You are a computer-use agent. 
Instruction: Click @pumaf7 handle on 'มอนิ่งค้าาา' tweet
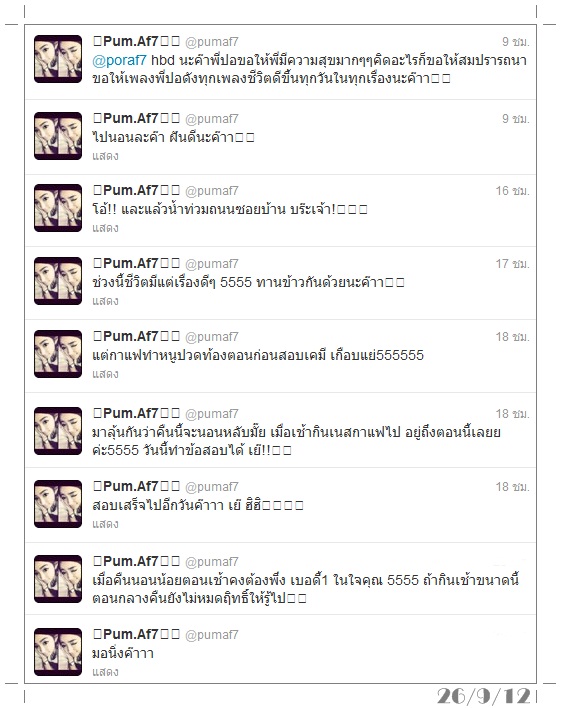point(211,635)
